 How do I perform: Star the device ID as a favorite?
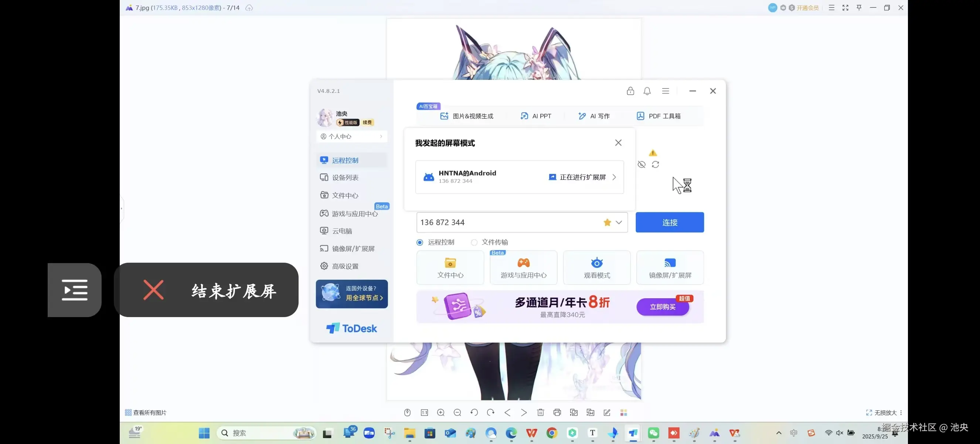[x=606, y=222]
